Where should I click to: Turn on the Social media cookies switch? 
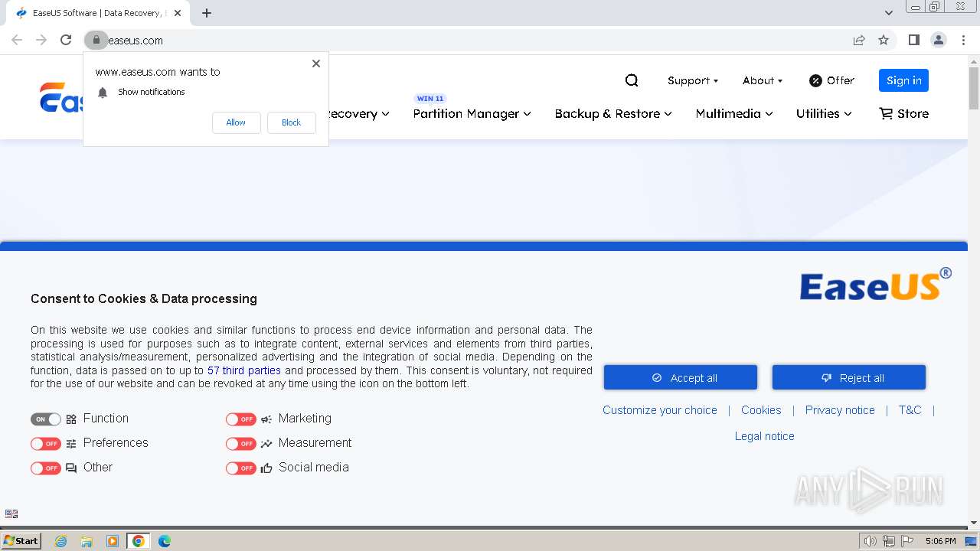240,468
